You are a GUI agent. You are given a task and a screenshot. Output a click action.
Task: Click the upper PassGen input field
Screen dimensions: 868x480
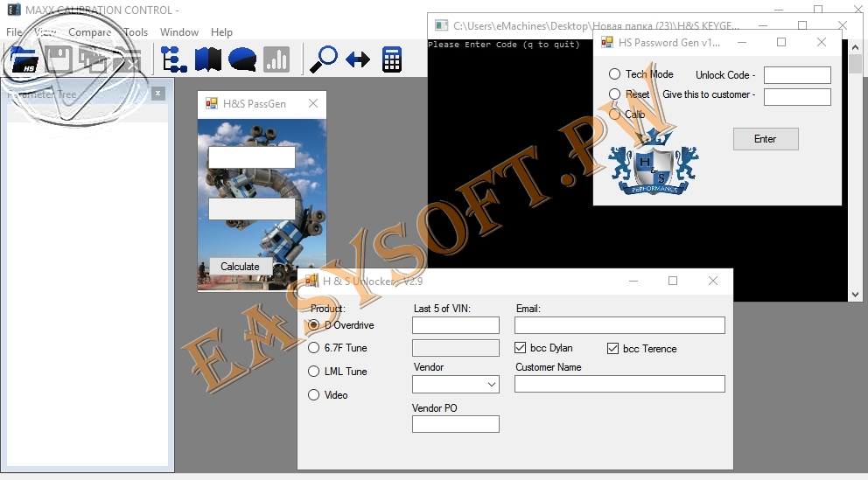[x=252, y=157]
